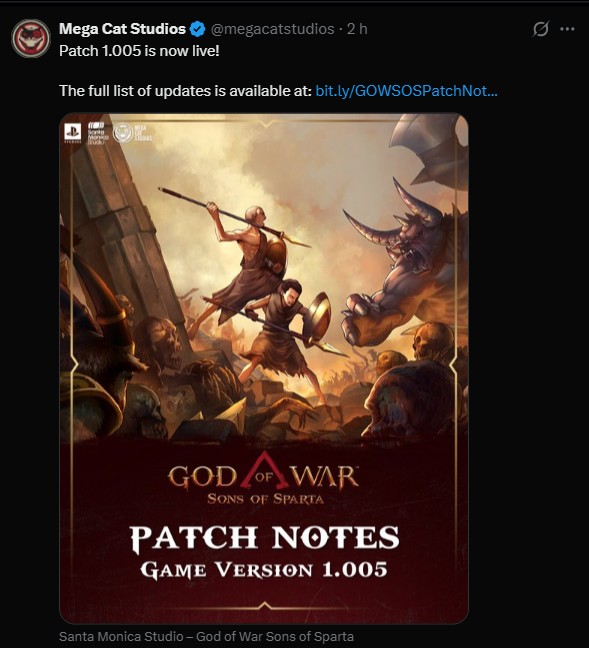
Task: Click the "full list of updates" sentence
Action: (185, 91)
